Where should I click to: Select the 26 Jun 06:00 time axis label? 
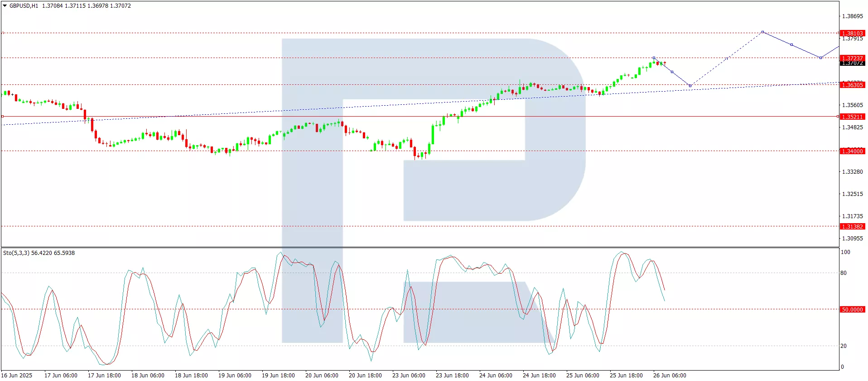pyautogui.click(x=669, y=375)
